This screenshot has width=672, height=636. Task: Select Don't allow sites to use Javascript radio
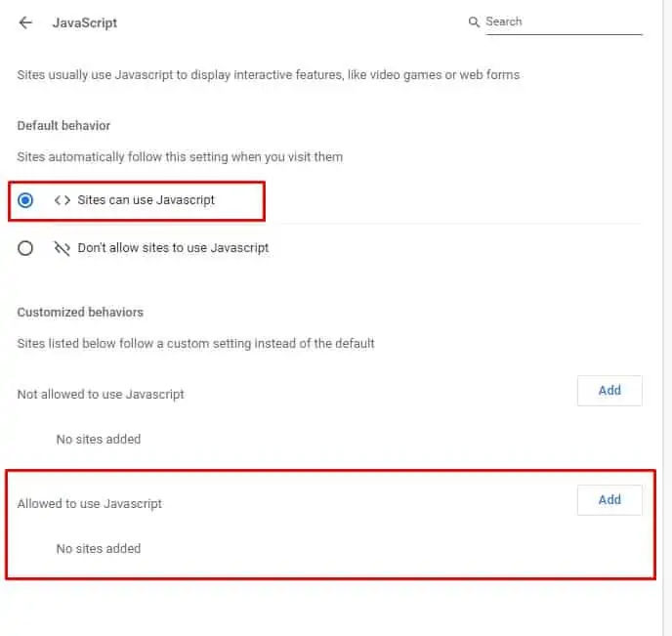click(x=25, y=248)
